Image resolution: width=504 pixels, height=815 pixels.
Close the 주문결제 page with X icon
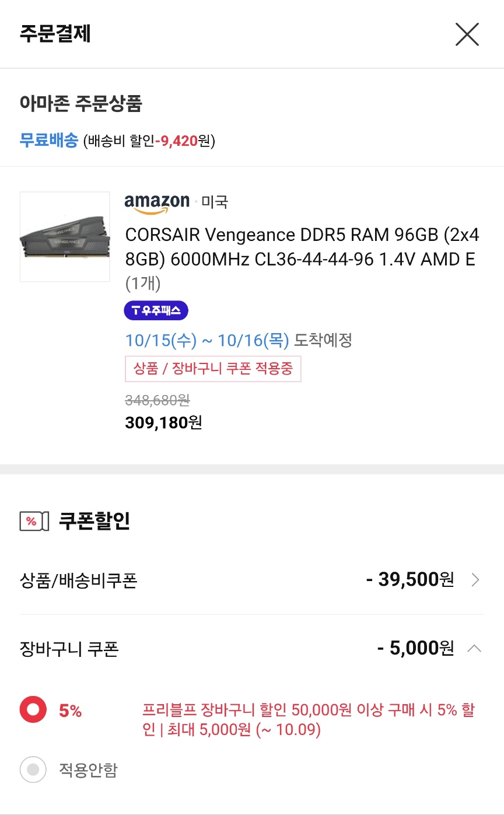tap(467, 35)
